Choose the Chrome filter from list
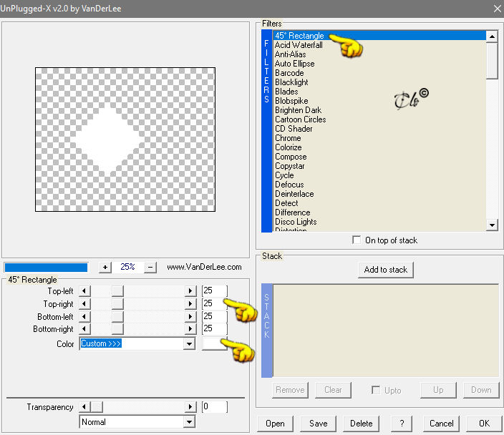This screenshot has width=504, height=435. pos(288,138)
